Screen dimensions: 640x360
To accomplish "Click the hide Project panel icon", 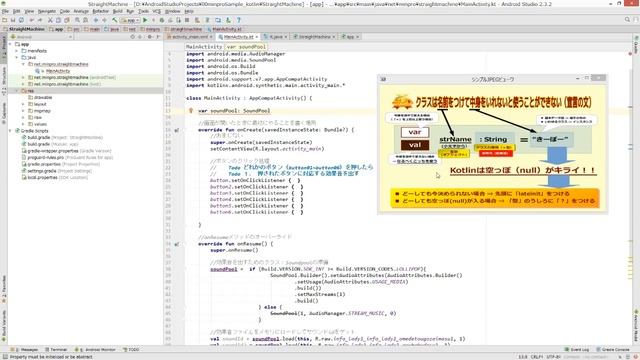I will pyautogui.click(x=158, y=37).
